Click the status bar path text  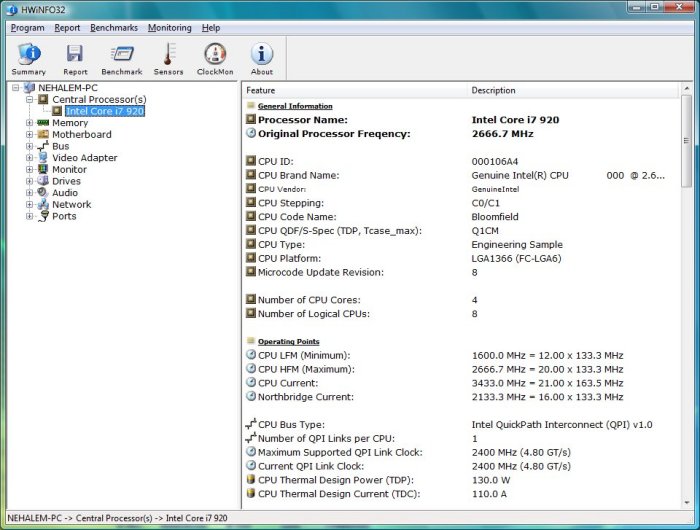(117, 518)
